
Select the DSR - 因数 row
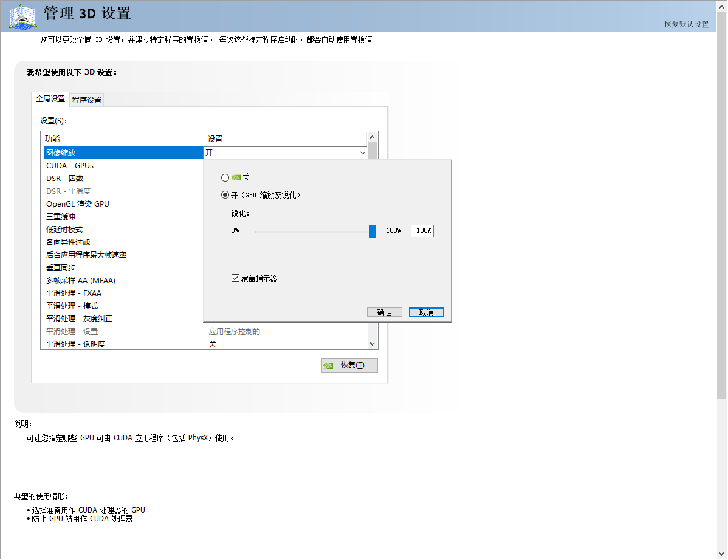123,178
